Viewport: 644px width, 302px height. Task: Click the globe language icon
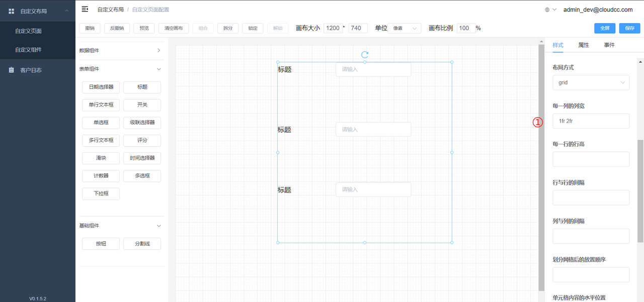click(x=547, y=10)
